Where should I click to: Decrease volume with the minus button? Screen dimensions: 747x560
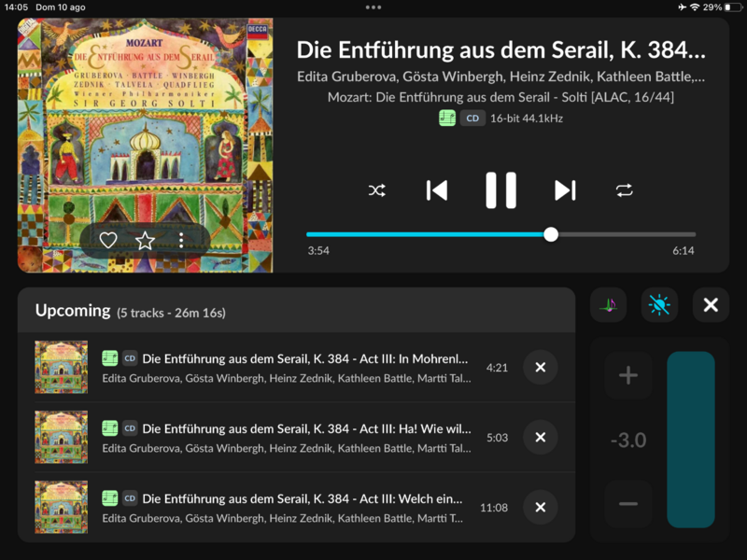click(628, 504)
